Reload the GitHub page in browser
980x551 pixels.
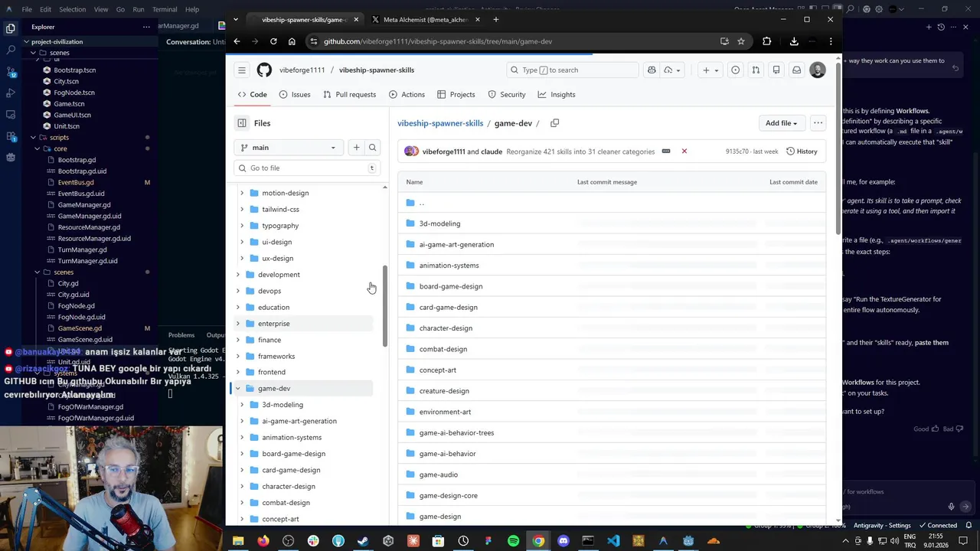273,41
